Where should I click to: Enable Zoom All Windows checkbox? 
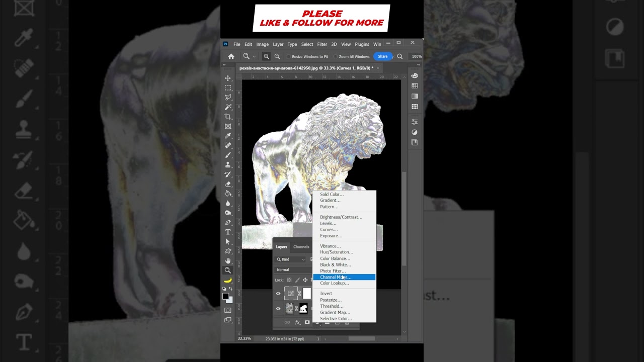(336, 57)
